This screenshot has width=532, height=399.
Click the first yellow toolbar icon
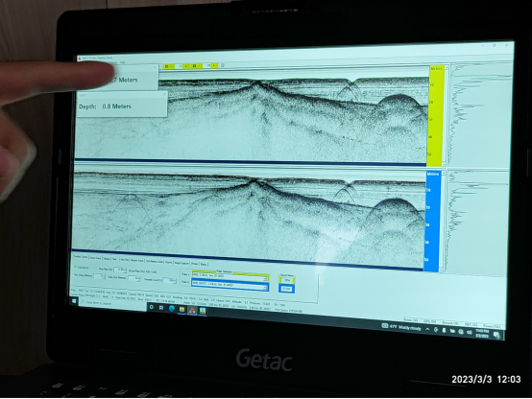(166, 66)
